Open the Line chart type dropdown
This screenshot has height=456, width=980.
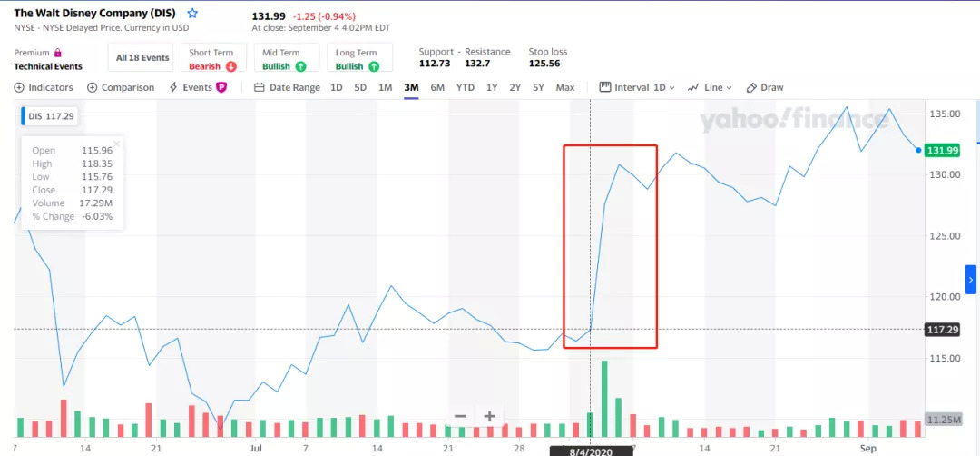pos(710,88)
